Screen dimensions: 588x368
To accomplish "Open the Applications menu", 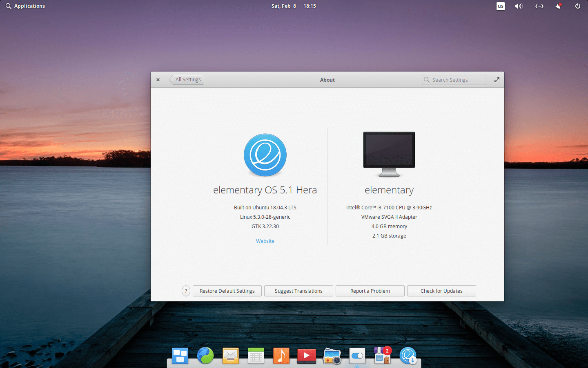I will pos(25,6).
